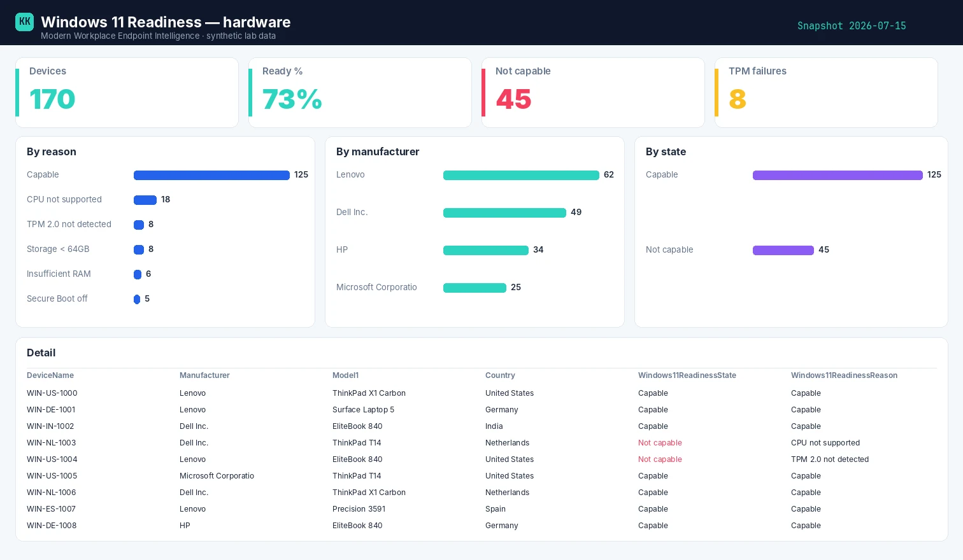
Task: Click HP manufacturer cell for WIN-DE-1008
Action: pos(185,526)
